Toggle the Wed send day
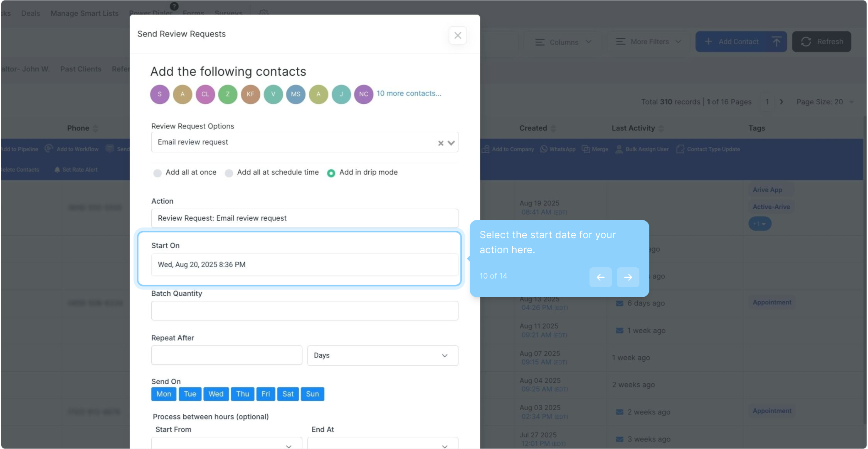The image size is (868, 449). tap(216, 394)
